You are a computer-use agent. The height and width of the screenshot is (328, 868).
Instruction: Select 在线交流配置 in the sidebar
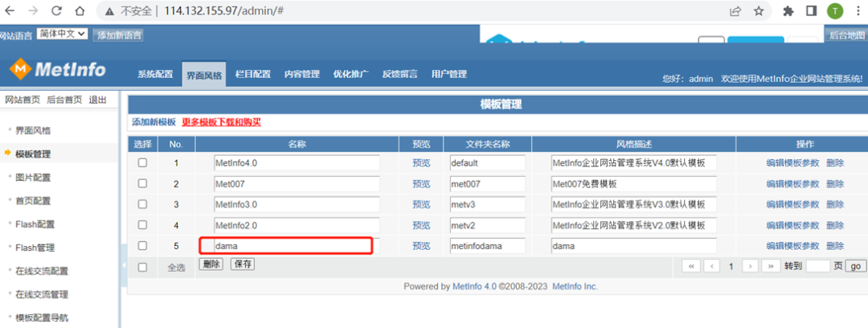[42, 271]
